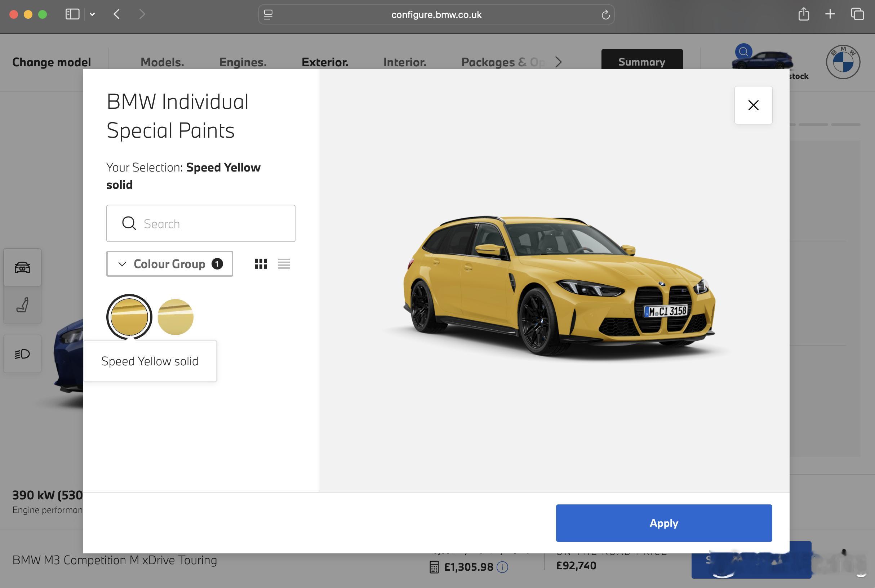Switch to exterior car view icon
Image resolution: width=875 pixels, height=588 pixels.
pos(22,267)
